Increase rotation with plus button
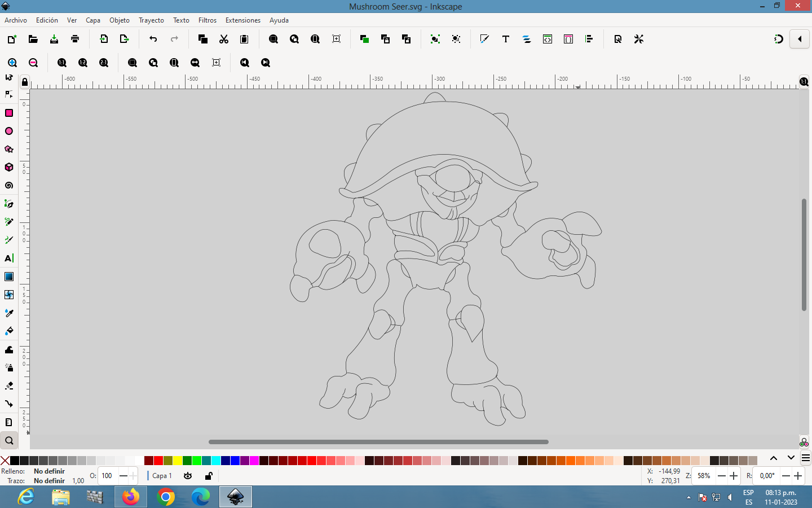 pyautogui.click(x=798, y=476)
